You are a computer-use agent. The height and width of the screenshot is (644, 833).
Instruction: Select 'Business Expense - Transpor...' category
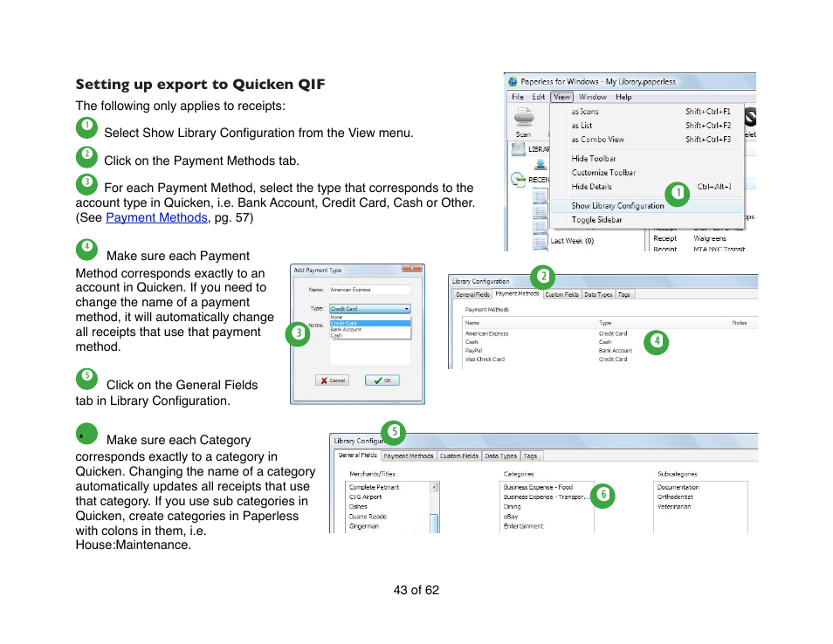coord(547,497)
